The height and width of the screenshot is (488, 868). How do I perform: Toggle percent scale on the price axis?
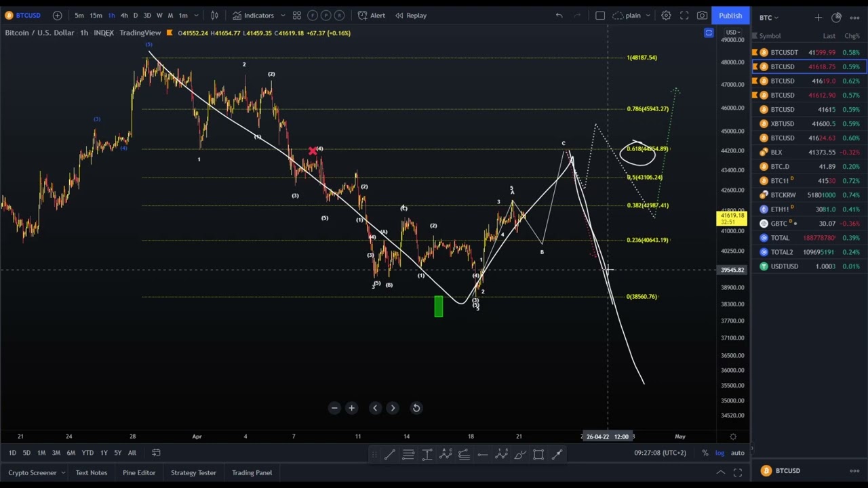pyautogui.click(x=705, y=453)
